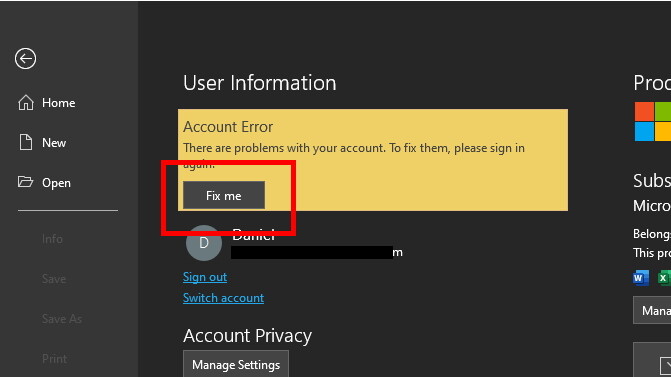Click the Fix me button
The height and width of the screenshot is (377, 671).
224,196
